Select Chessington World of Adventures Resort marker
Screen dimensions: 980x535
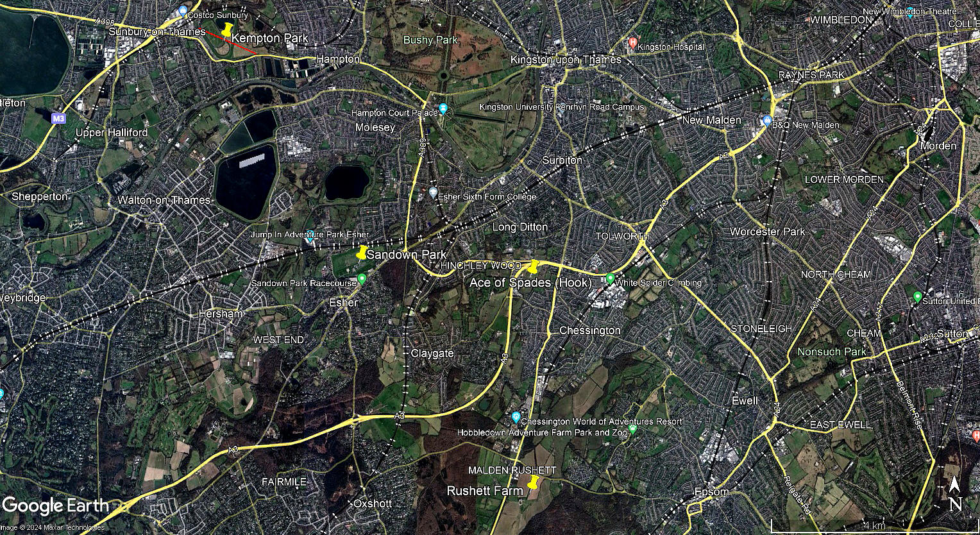coord(516,418)
